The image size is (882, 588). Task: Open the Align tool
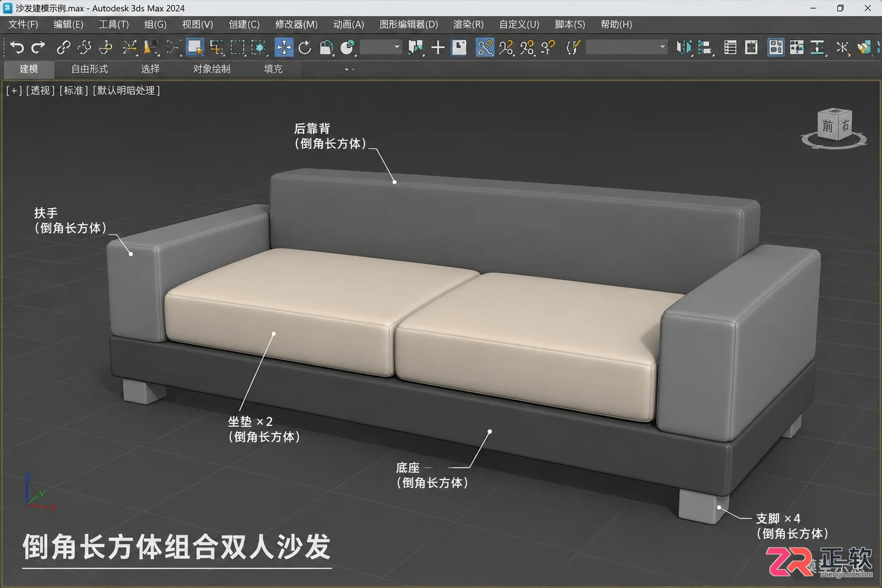pos(706,47)
